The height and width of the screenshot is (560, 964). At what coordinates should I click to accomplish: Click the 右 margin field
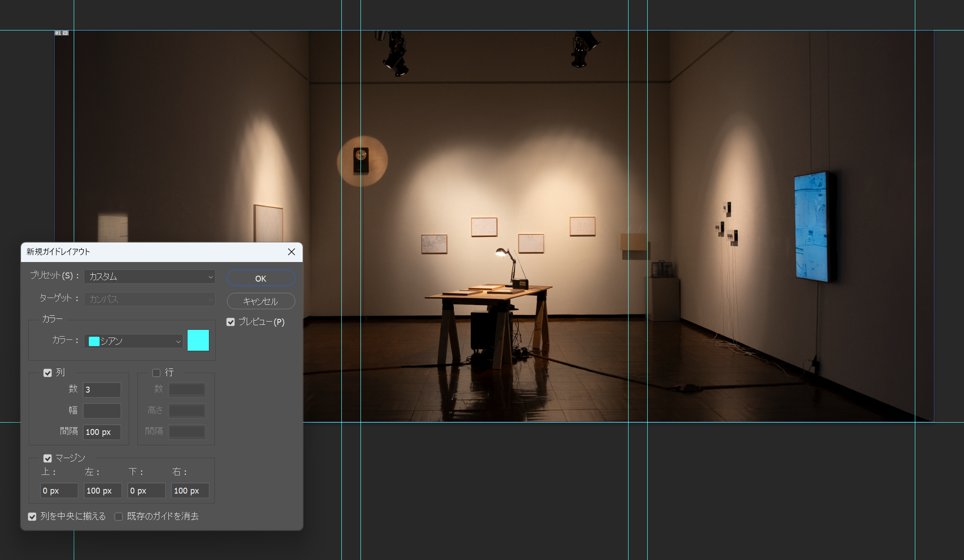tap(190, 491)
